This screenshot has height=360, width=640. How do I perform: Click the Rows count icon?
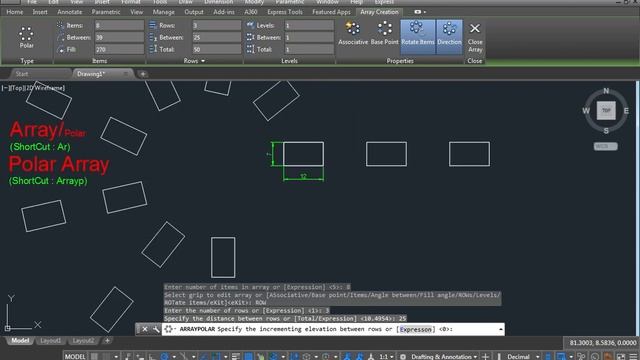[153, 25]
